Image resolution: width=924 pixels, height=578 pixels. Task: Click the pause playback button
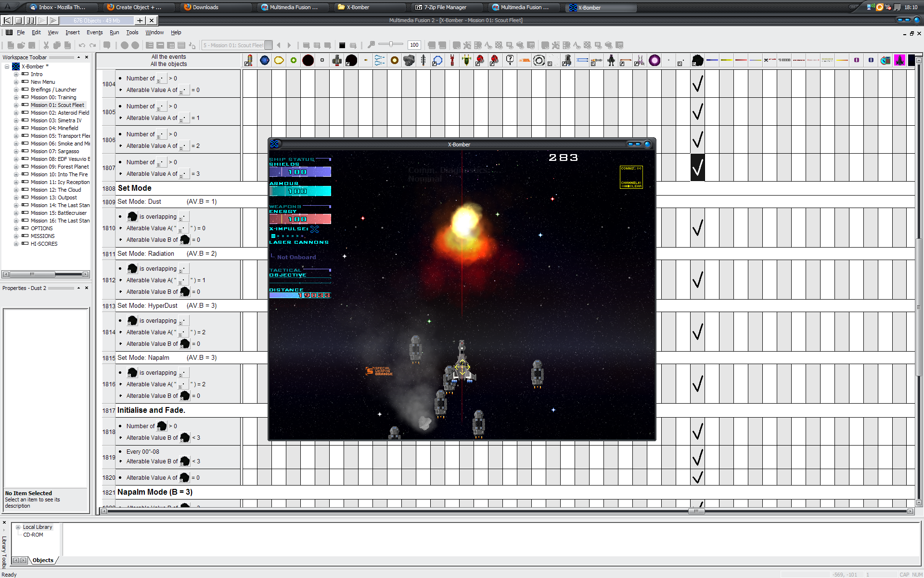click(x=30, y=20)
